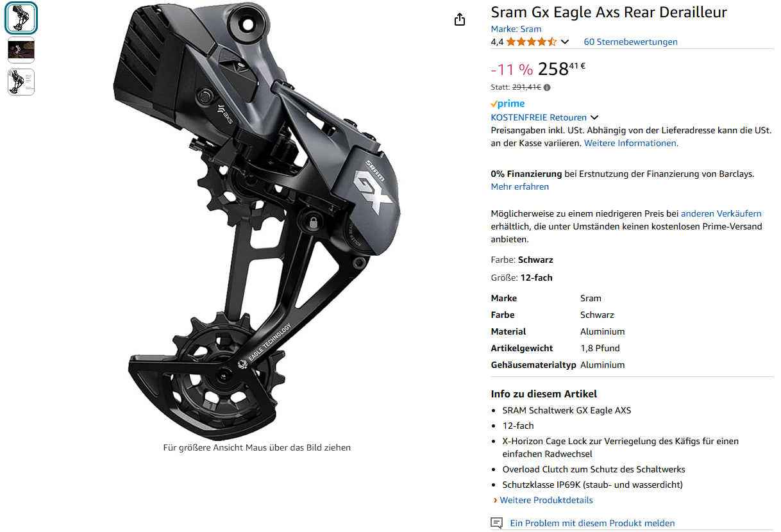Viewport: 781px width, 532px height.
Task: Expand the KOSTENFREIE Retouren chevron
Action: point(594,117)
